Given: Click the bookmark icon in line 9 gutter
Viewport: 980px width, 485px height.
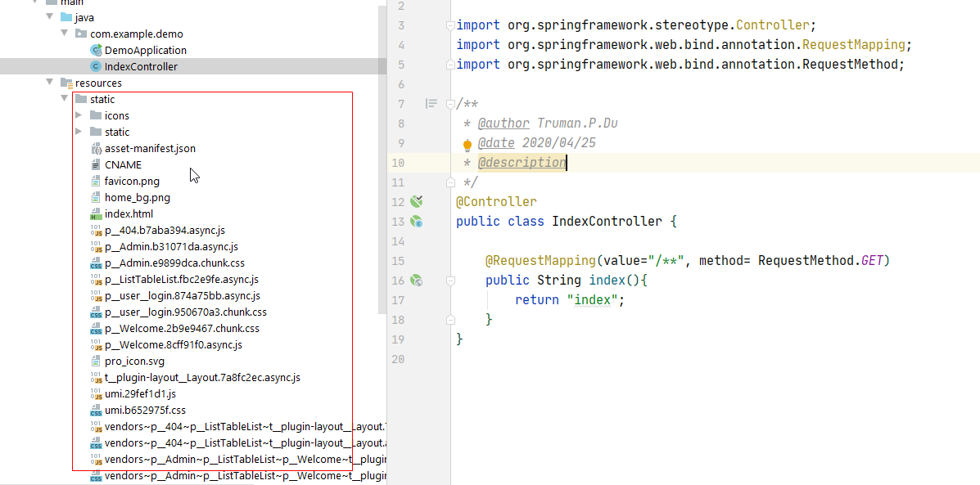Looking at the screenshot, I should [467, 144].
